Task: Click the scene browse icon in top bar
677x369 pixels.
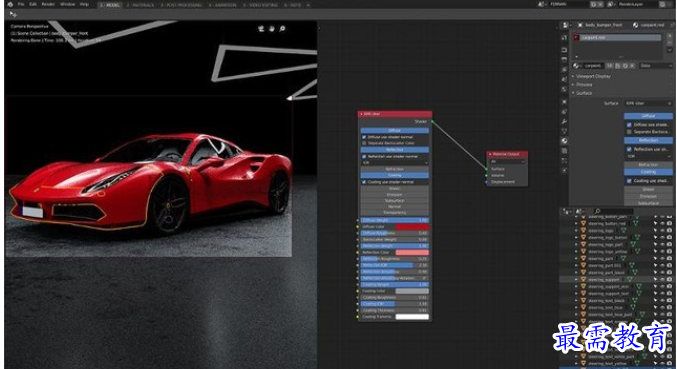Action: (541, 4)
